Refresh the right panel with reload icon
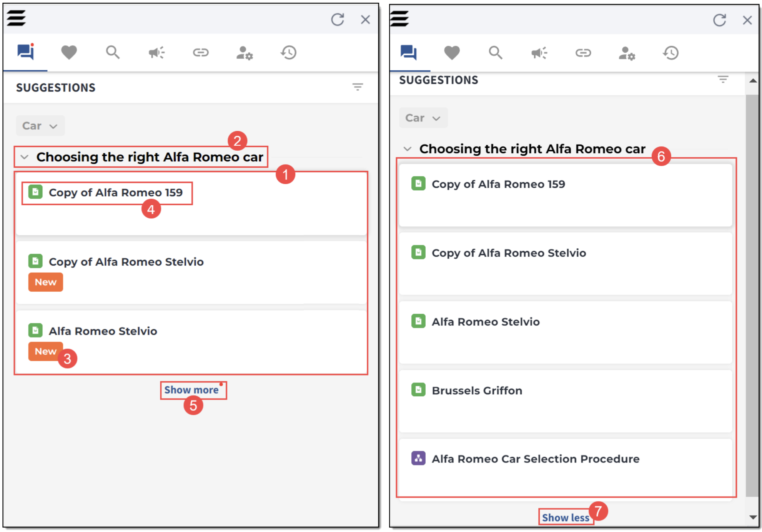 719,20
